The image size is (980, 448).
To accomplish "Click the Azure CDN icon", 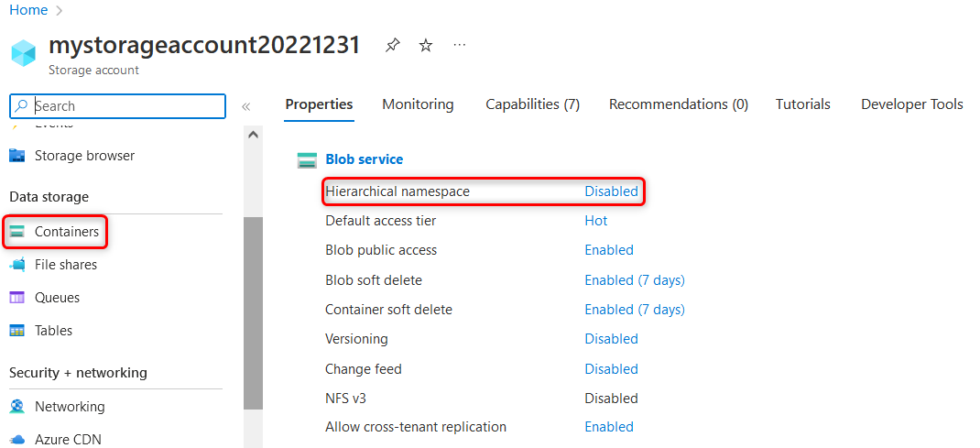I will click(x=17, y=439).
